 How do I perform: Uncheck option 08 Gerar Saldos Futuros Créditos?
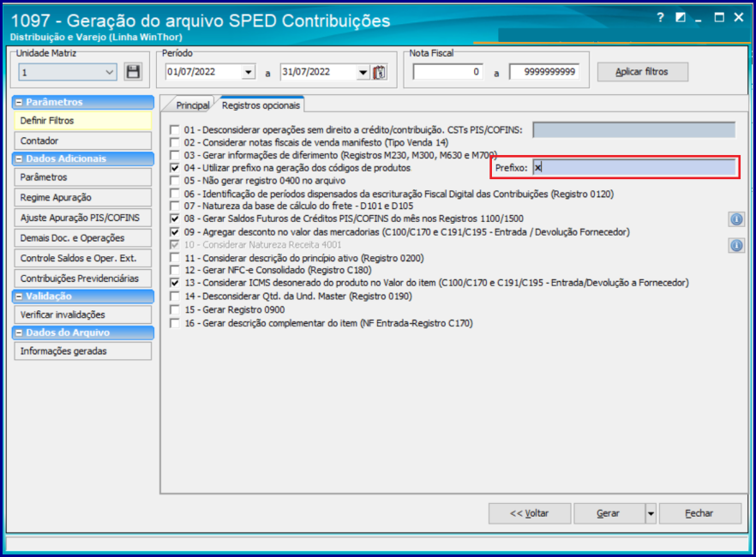175,219
